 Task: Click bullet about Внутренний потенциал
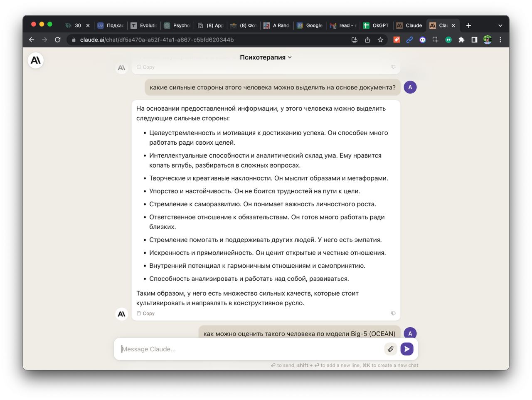[257, 266]
